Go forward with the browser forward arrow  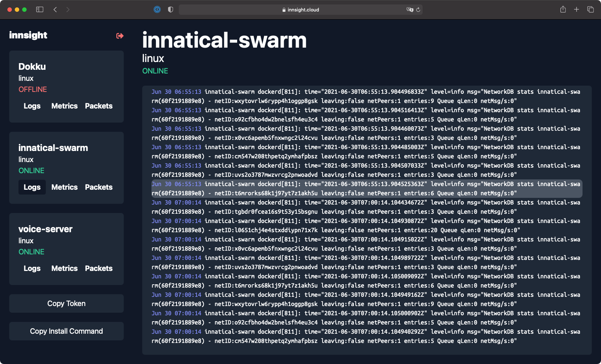(x=68, y=10)
